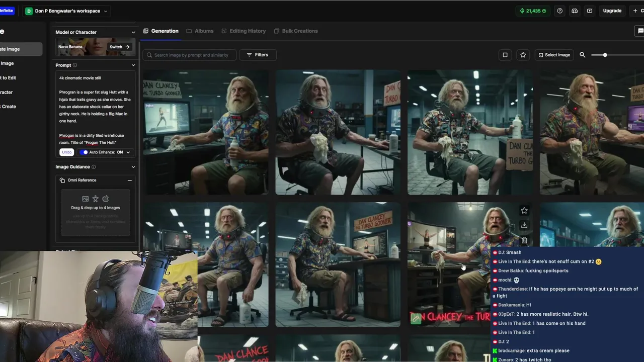Viewport: 644px width, 362px height.
Task: Click the blue Infinite plan badge
Action: tap(7, 11)
